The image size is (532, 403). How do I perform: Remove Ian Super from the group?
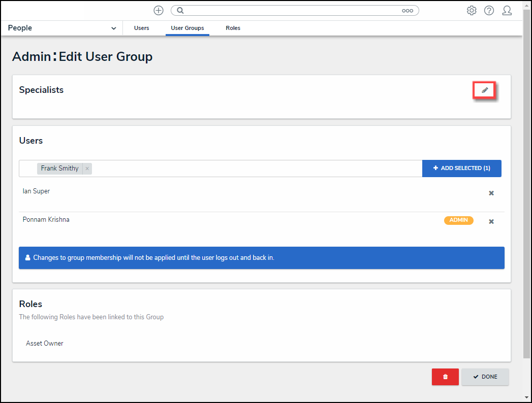[x=491, y=193]
